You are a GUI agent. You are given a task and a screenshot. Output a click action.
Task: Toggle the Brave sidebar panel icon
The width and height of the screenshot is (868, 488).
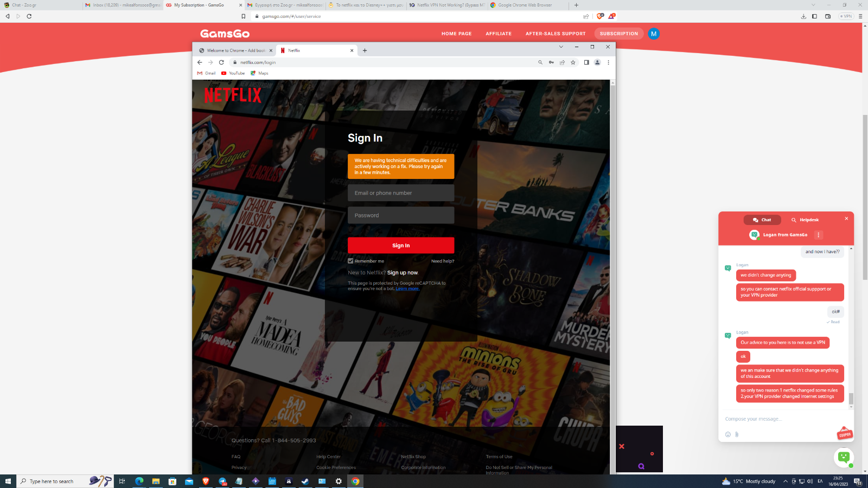[x=814, y=16]
